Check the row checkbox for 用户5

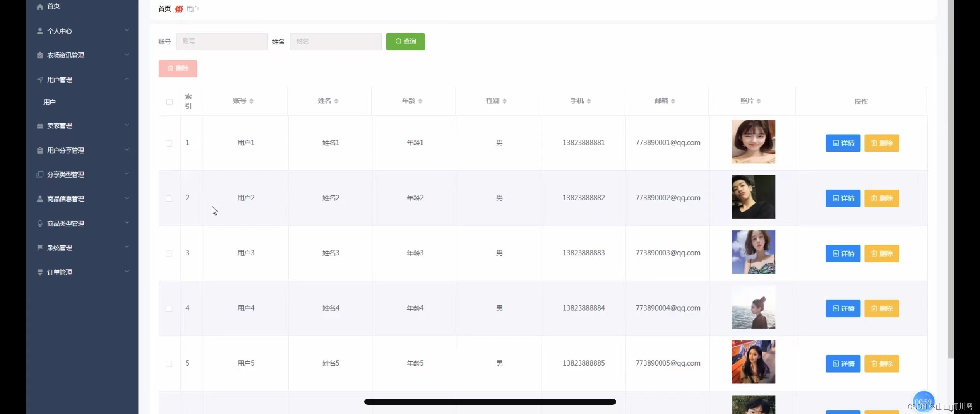169,364
